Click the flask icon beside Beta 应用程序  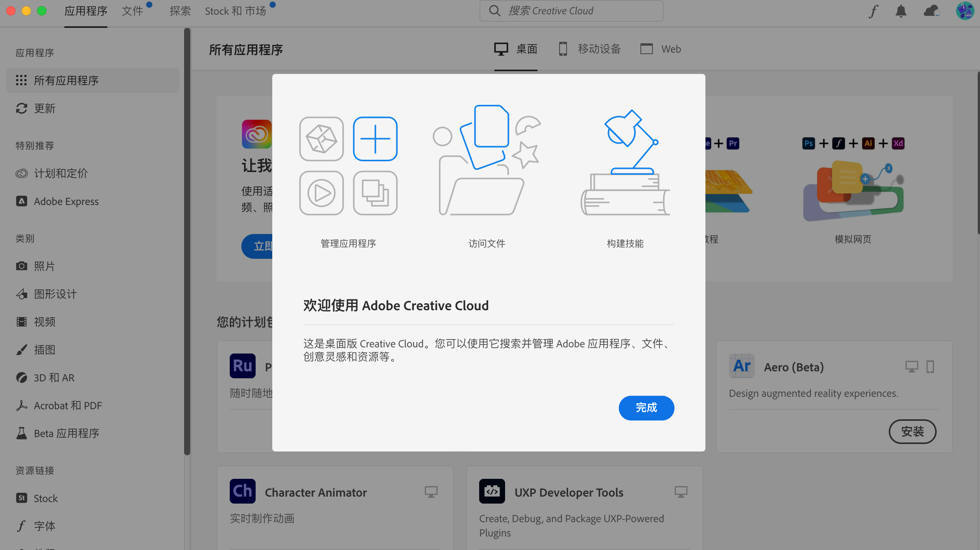(x=21, y=433)
